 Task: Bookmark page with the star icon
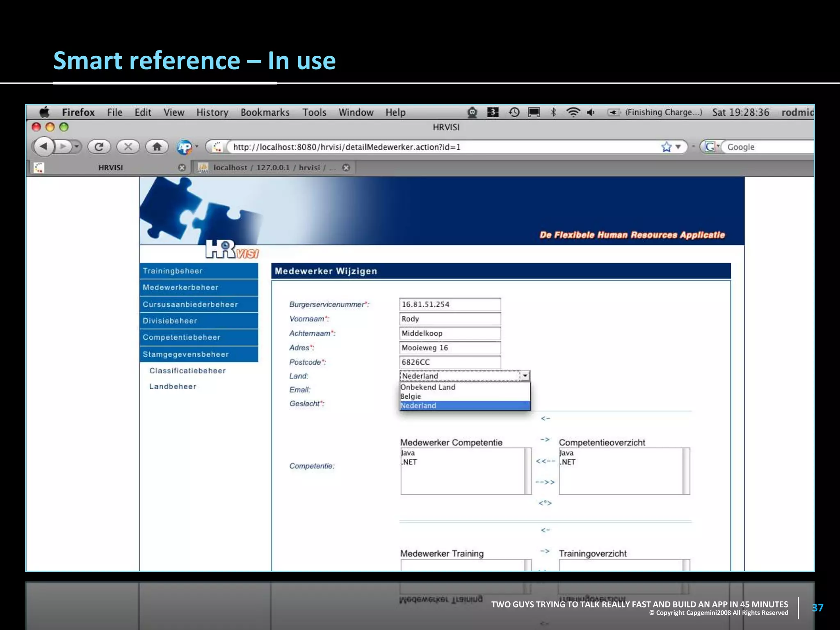pyautogui.click(x=667, y=147)
